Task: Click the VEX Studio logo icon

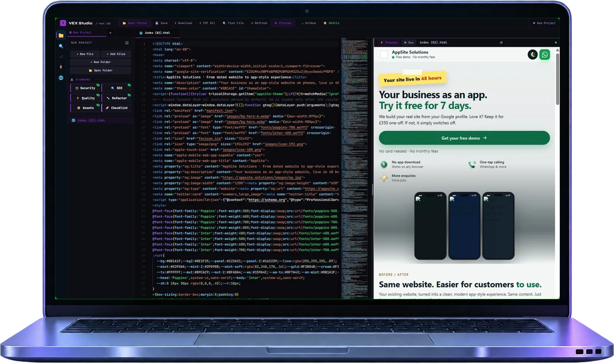Action: pyautogui.click(x=63, y=23)
